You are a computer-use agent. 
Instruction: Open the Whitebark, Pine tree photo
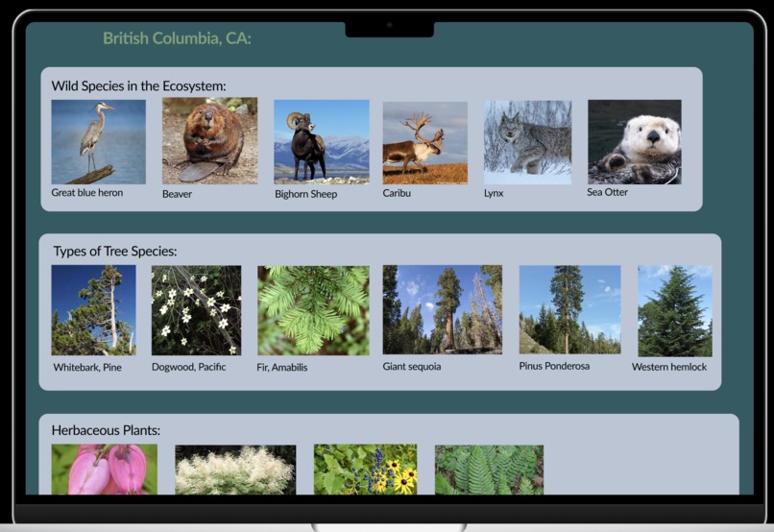tap(93, 310)
